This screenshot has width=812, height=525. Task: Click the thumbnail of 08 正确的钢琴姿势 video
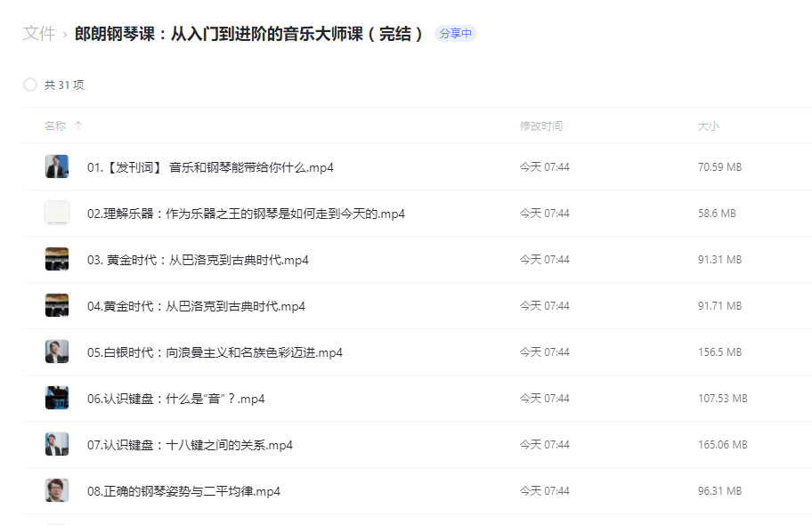click(x=56, y=490)
